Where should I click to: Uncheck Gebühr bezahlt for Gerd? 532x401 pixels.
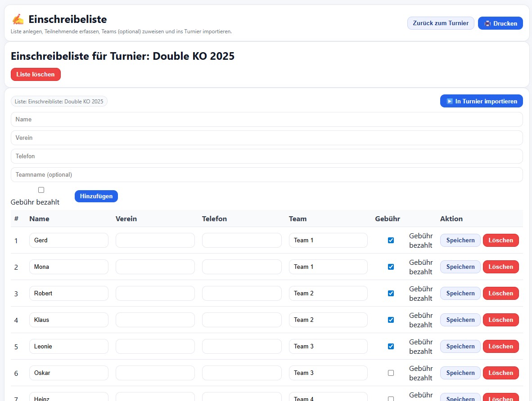click(x=391, y=241)
